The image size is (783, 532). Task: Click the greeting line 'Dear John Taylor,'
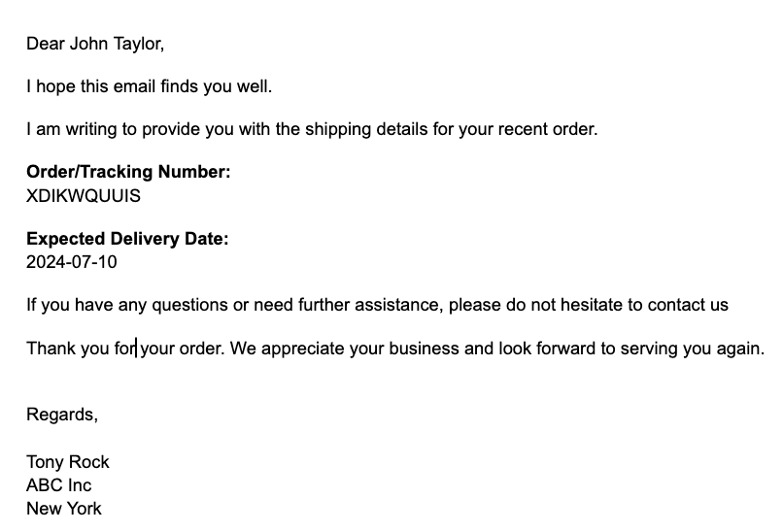tap(95, 44)
